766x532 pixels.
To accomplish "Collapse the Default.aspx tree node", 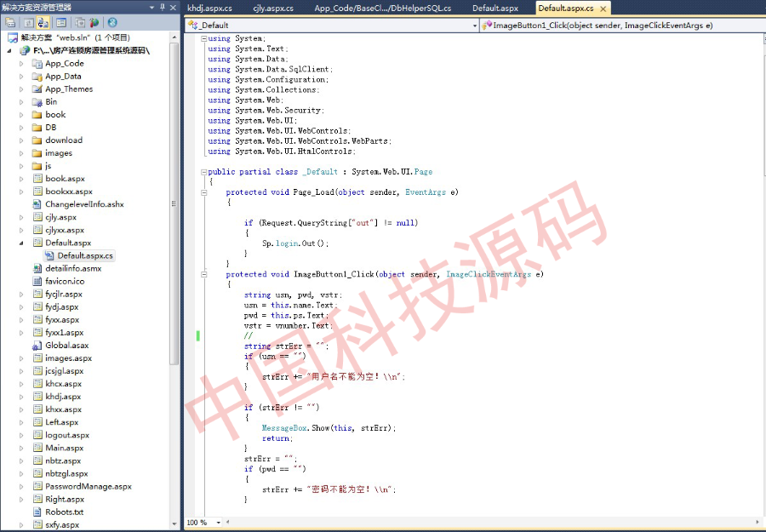I will click(20, 243).
